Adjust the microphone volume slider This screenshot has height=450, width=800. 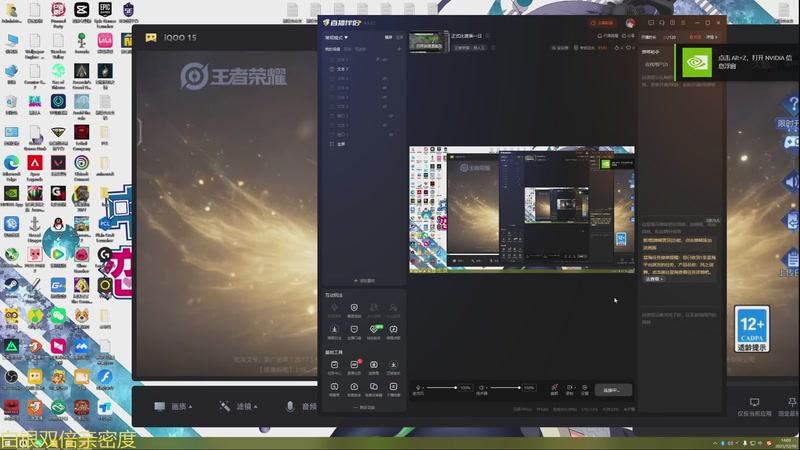pyautogui.click(x=441, y=388)
